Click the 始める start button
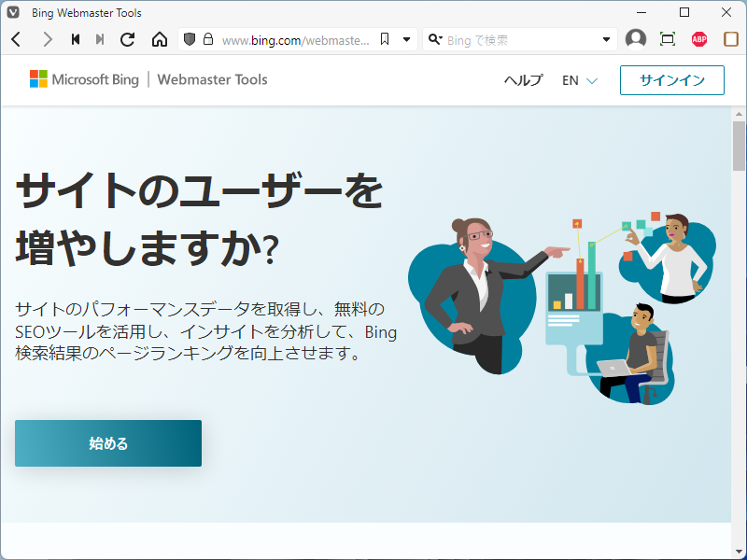Screen dimensions: 747x560 (x=108, y=443)
